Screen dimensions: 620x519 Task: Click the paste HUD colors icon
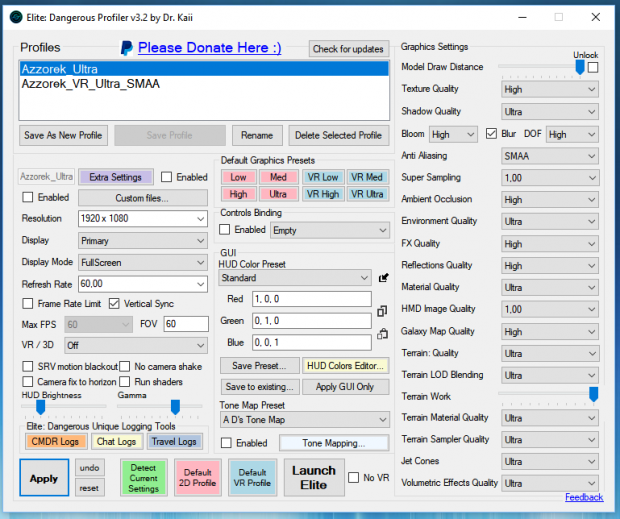[x=383, y=334]
